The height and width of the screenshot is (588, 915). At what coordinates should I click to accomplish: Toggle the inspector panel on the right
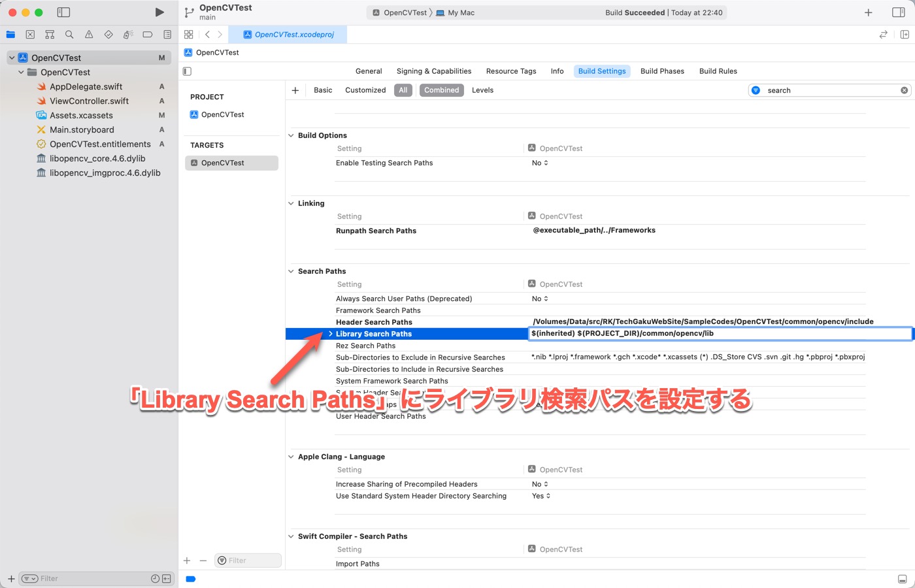pyautogui.click(x=899, y=12)
